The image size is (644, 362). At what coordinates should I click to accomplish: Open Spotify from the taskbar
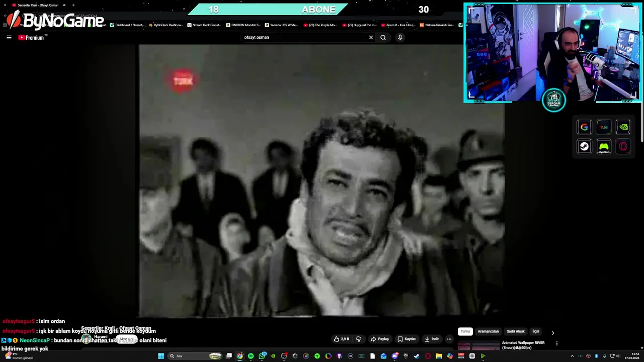click(x=251, y=356)
